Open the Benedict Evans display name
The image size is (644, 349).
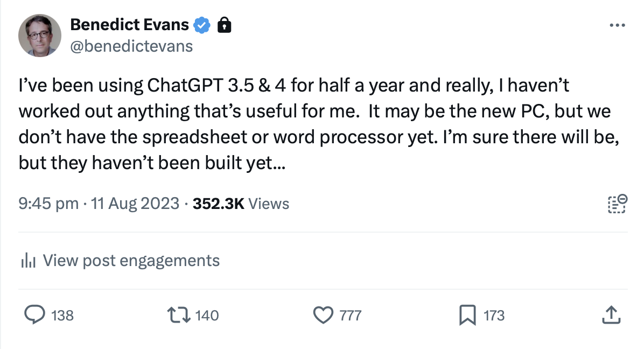(129, 25)
